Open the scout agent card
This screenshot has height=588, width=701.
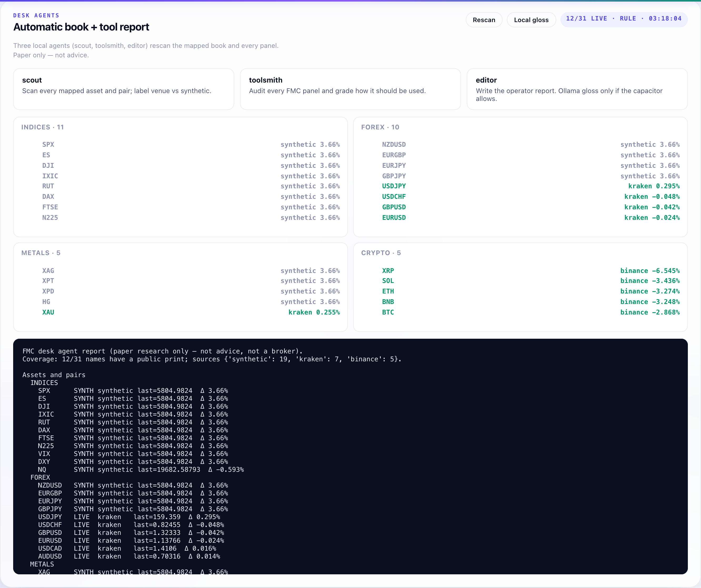(123, 89)
